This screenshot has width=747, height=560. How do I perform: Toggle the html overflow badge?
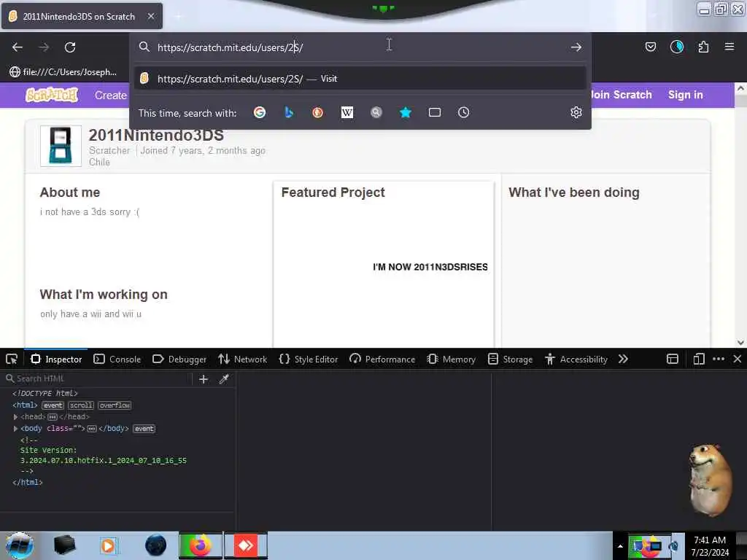point(115,405)
